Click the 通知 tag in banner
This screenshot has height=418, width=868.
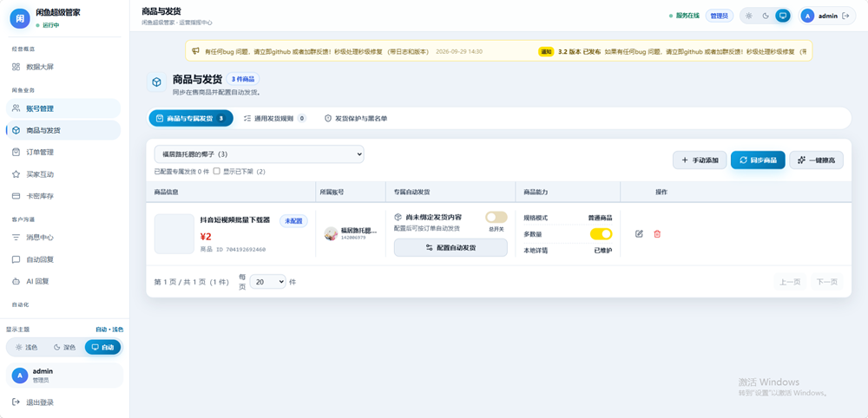pos(546,51)
